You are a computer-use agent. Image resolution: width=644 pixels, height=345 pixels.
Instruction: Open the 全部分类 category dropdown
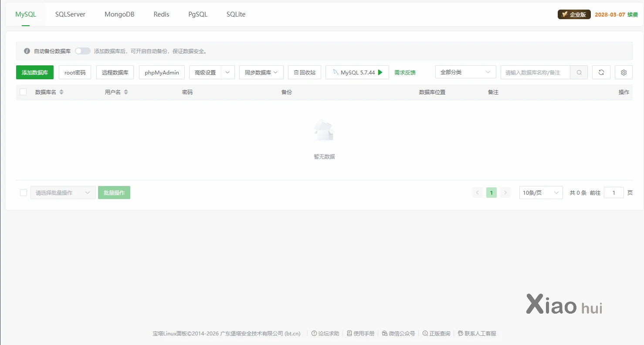tap(465, 72)
